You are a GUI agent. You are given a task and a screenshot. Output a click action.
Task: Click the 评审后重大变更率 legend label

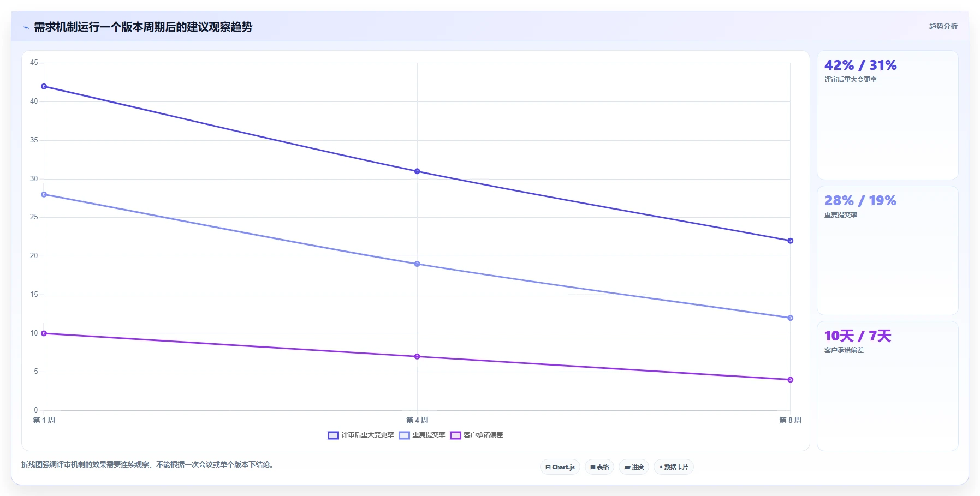[x=367, y=435]
